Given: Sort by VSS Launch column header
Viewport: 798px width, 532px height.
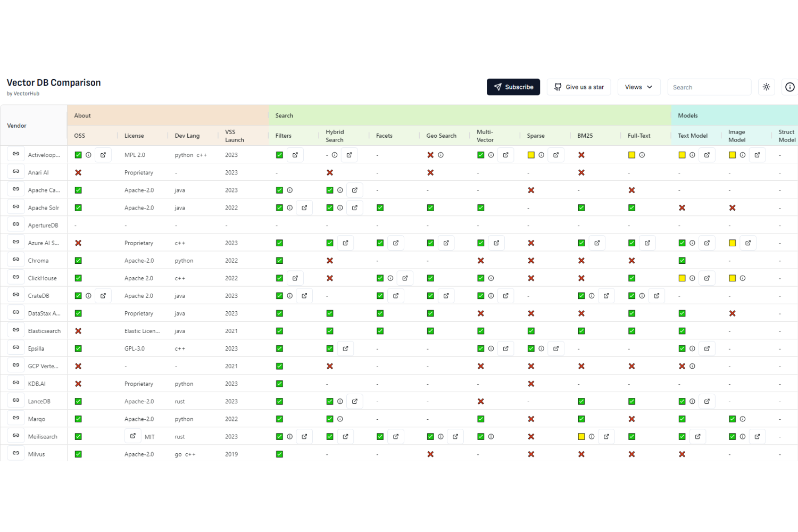Looking at the screenshot, I should coord(235,136).
